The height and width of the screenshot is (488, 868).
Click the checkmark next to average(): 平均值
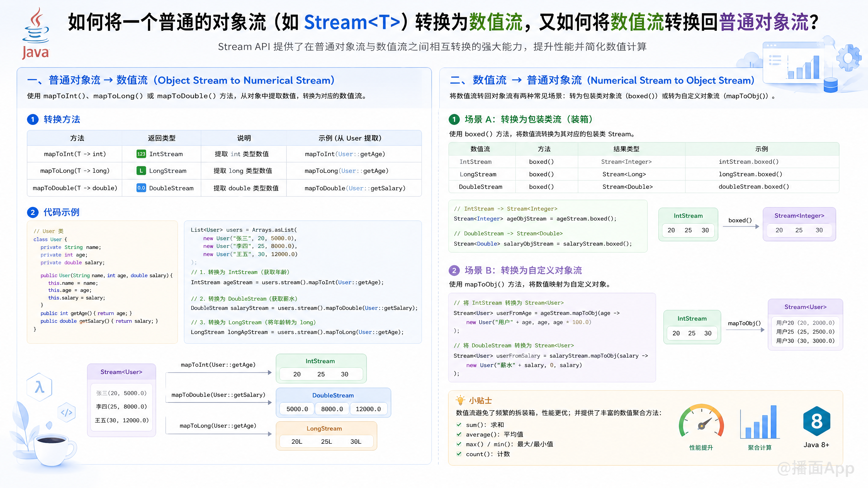(x=459, y=434)
